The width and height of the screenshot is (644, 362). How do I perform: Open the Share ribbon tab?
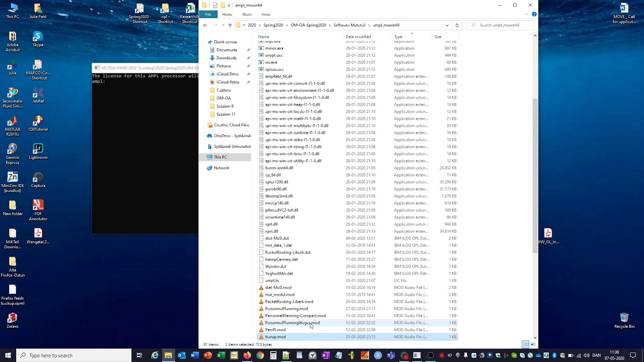tap(247, 15)
